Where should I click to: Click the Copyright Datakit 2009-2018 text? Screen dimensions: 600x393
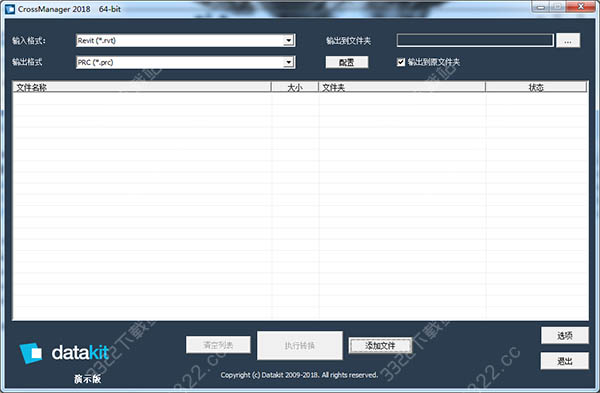[x=299, y=375]
